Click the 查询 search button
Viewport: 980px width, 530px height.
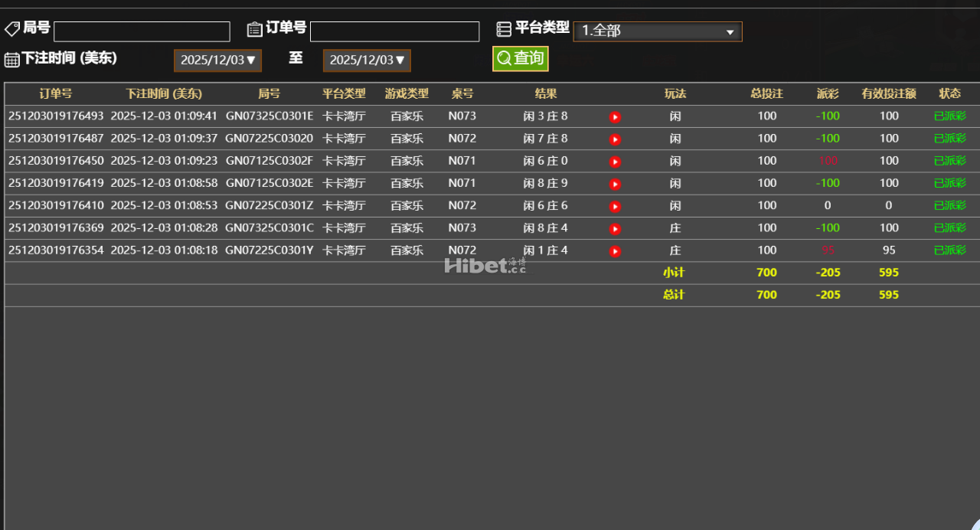point(520,58)
